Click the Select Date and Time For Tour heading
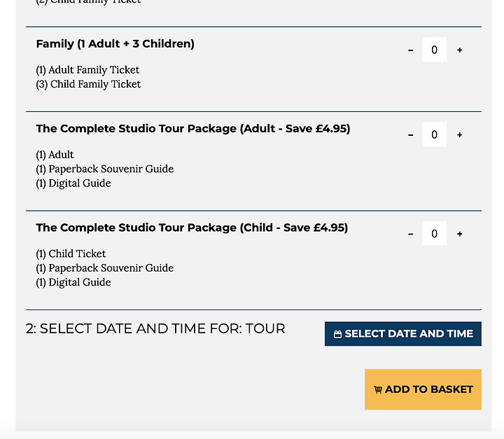Image resolution: width=504 pixels, height=439 pixels. pyautogui.click(x=155, y=328)
